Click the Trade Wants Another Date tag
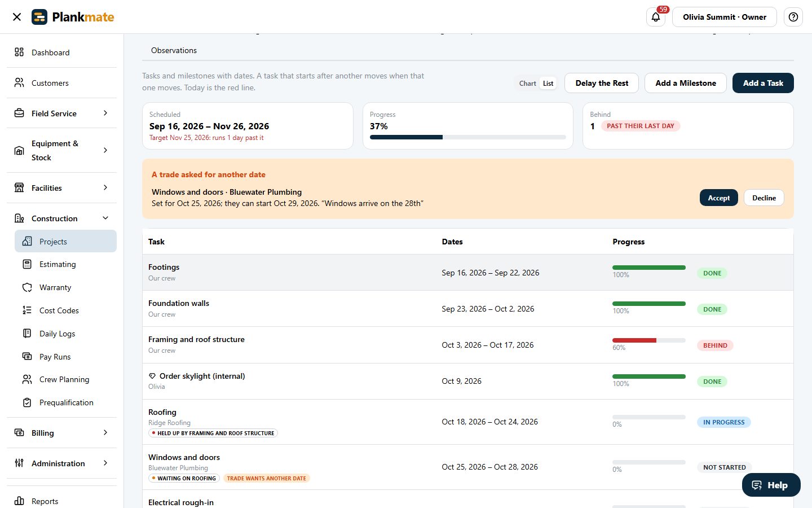This screenshot has width=812, height=508. click(267, 478)
